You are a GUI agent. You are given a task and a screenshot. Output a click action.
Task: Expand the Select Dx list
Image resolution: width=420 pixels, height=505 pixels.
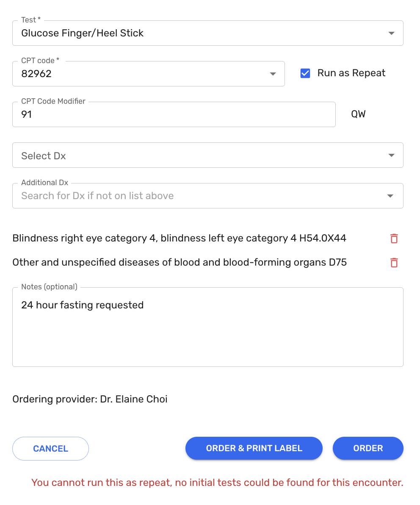click(199, 155)
